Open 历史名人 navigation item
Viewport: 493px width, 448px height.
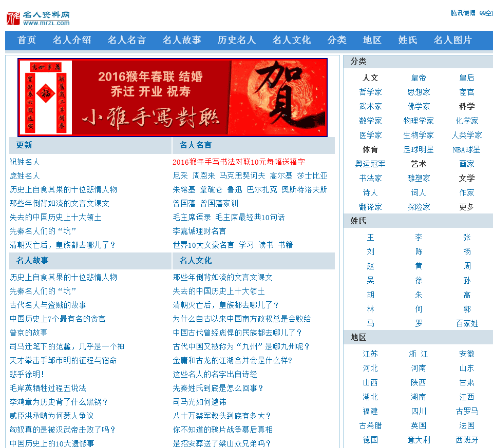237,40
